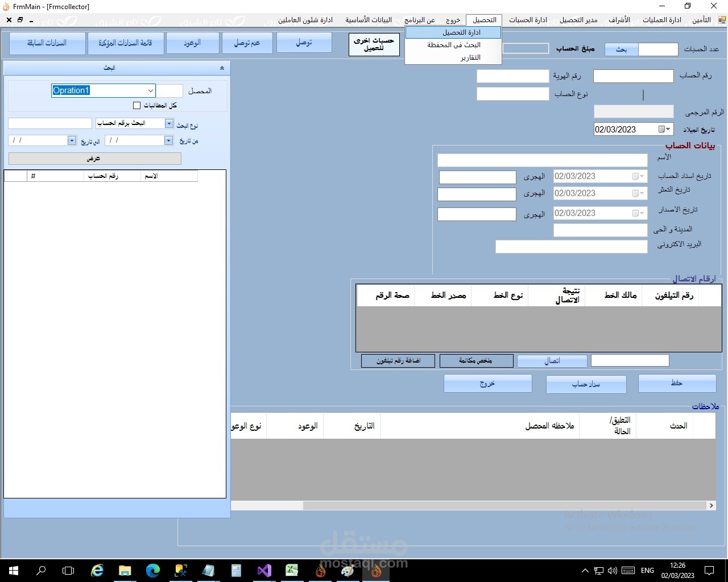
Task: Click scrollbar right arrow in notes grid
Action: coord(711,505)
